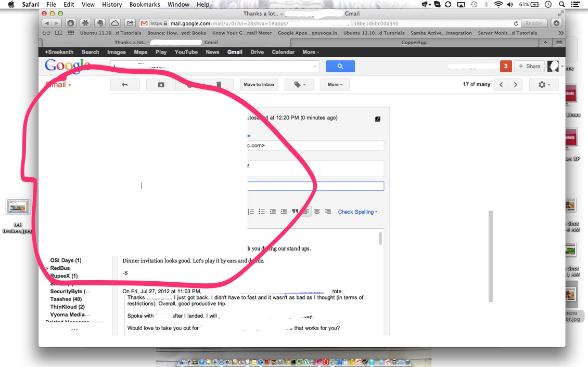Apply quote formatting with the quotation icon

tap(295, 212)
